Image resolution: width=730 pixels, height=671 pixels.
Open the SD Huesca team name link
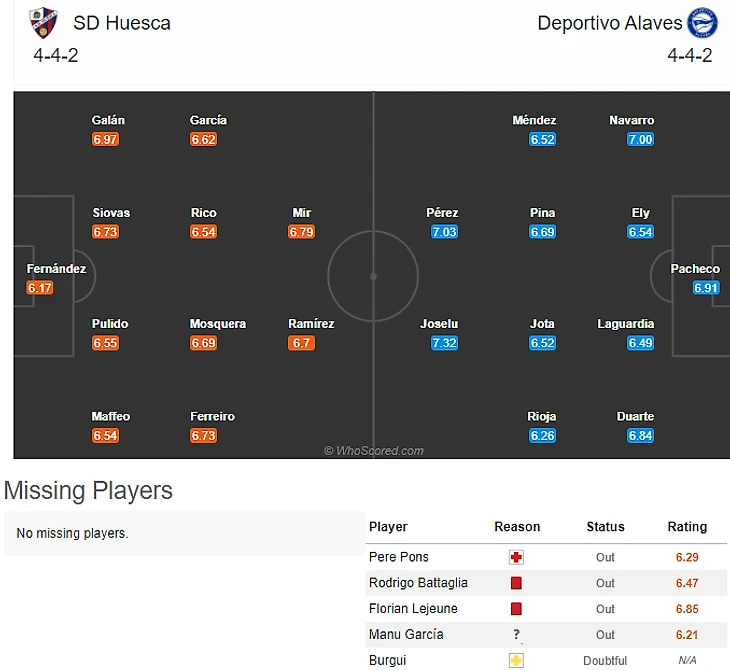click(122, 23)
